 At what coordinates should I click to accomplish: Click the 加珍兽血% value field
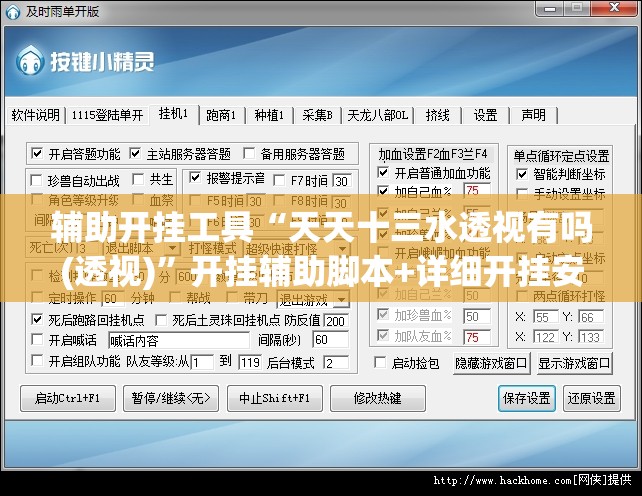click(x=477, y=316)
